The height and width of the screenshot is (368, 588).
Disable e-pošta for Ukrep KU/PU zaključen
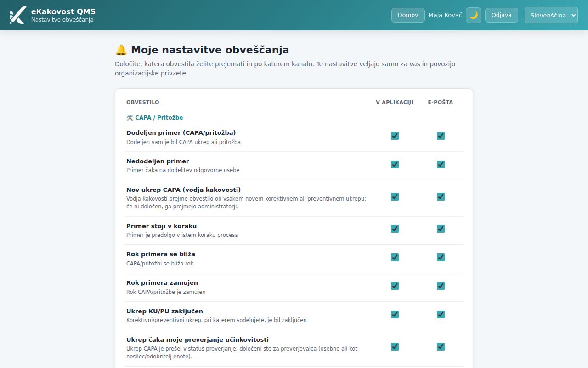point(441,314)
